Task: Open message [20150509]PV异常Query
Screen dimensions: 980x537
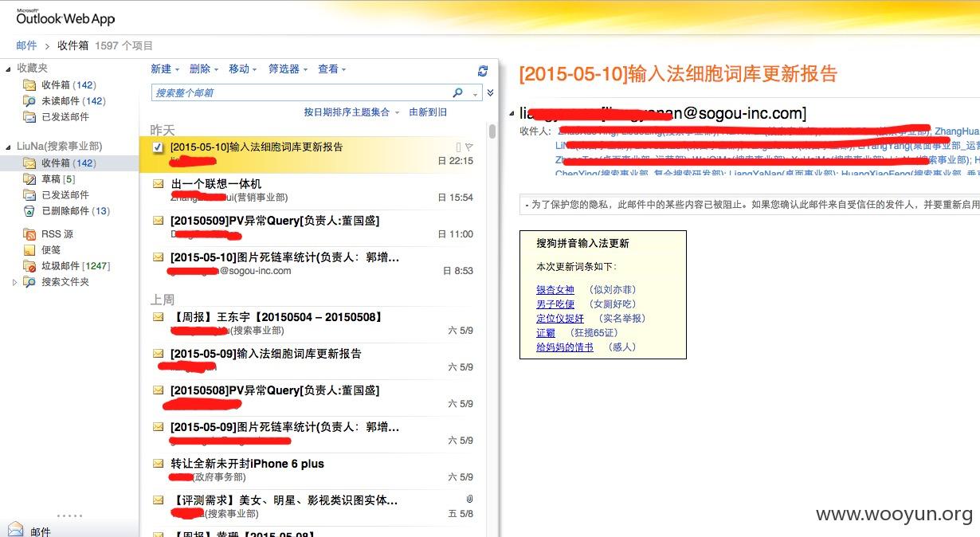Action: click(312, 227)
